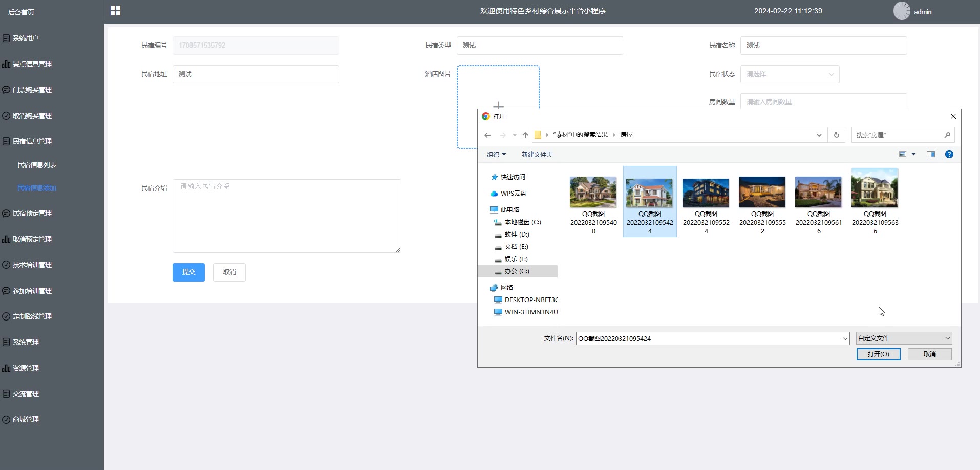980x470 pixels.
Task: Open the file dialog help icon
Action: pyautogui.click(x=949, y=154)
